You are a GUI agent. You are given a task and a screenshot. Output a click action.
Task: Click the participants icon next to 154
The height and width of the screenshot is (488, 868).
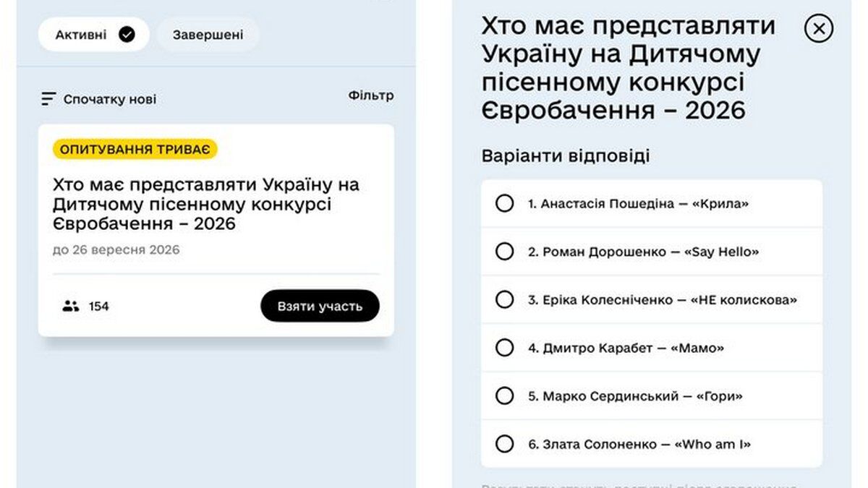(x=70, y=306)
